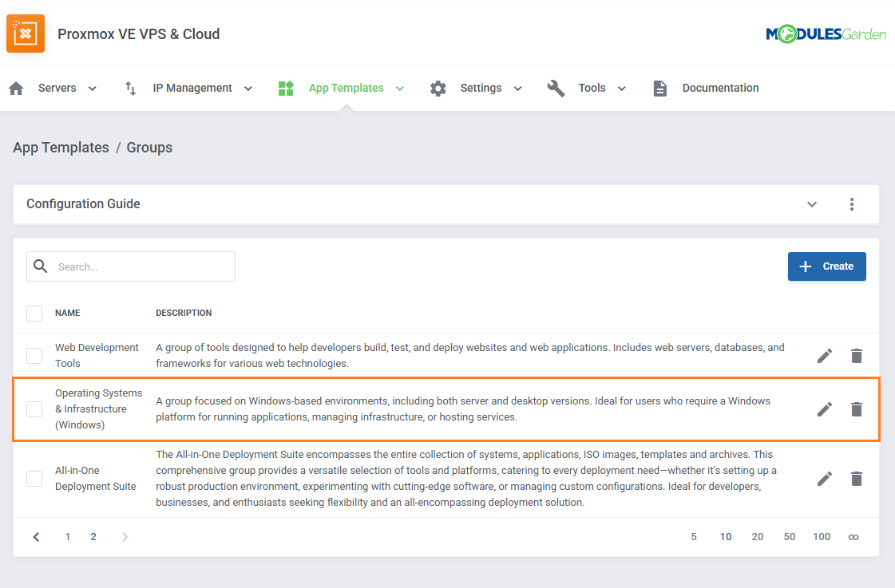Click the IP Management arrows icon
This screenshot has height=588, width=895.
[x=130, y=88]
